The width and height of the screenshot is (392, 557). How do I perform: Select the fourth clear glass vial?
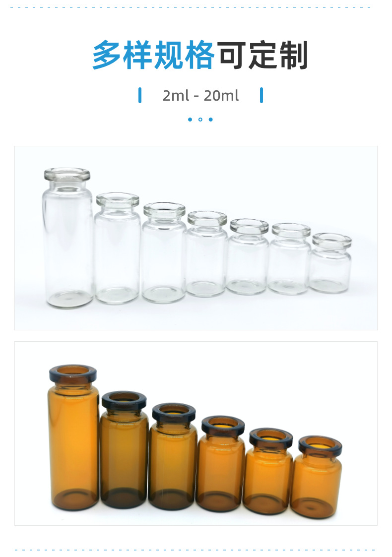click(206, 253)
